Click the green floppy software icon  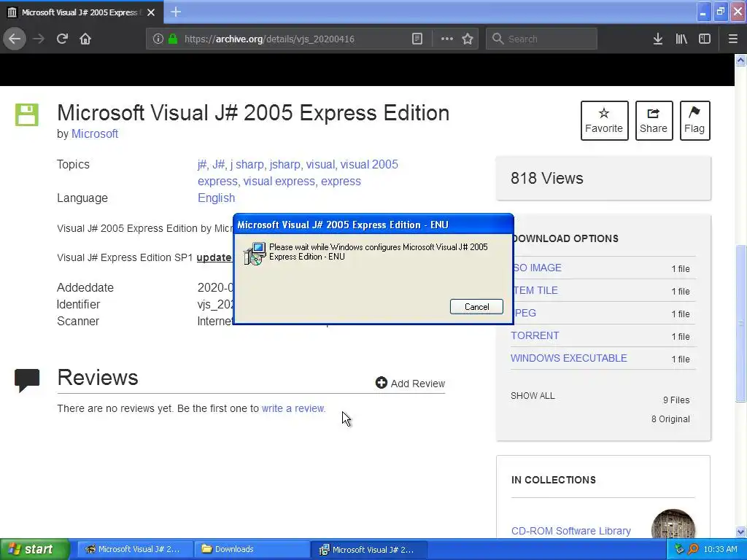[x=27, y=114]
